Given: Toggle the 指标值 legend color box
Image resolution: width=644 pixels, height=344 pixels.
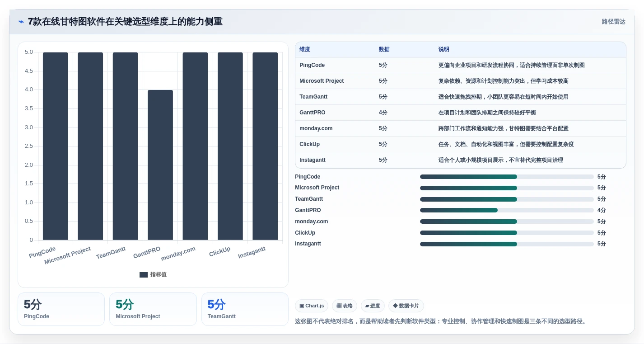Looking at the screenshot, I should coord(144,275).
